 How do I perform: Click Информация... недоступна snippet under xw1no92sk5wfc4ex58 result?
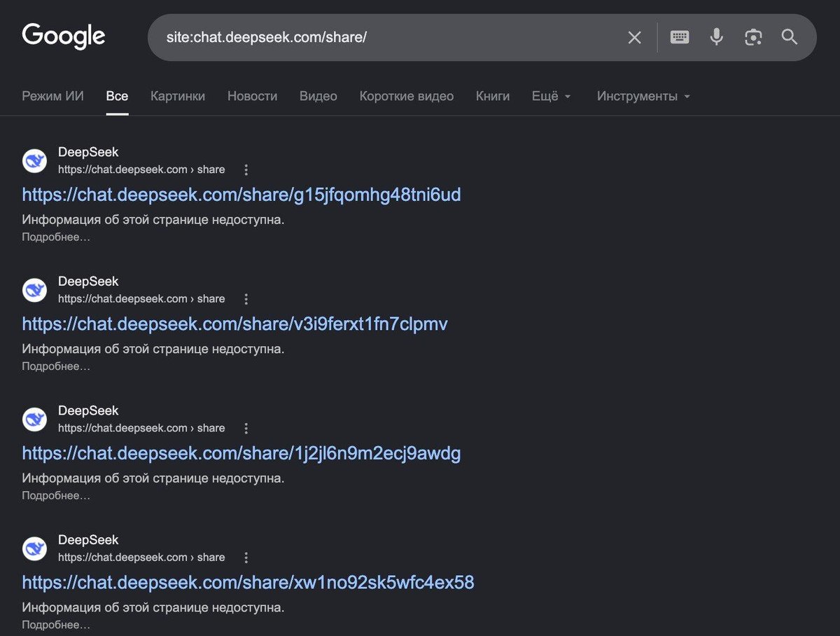point(153,607)
